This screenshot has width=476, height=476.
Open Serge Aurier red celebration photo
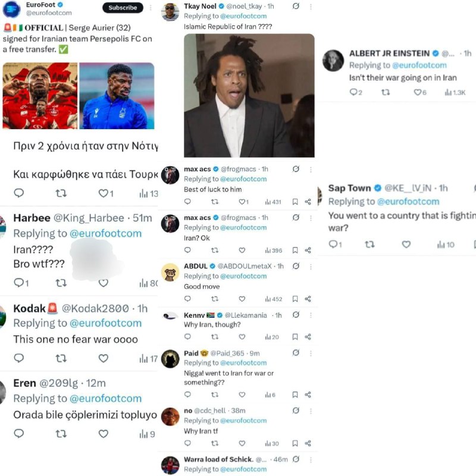pos(40,96)
